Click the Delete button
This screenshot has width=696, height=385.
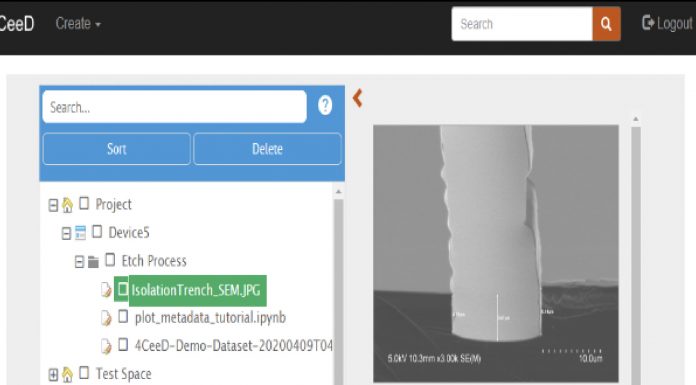267,149
